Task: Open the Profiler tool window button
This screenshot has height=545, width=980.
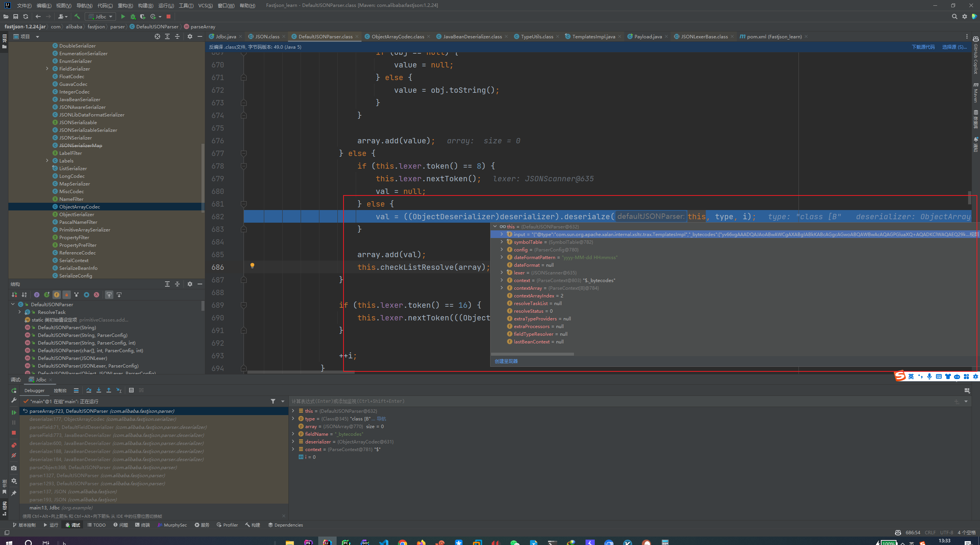Action: click(x=227, y=525)
